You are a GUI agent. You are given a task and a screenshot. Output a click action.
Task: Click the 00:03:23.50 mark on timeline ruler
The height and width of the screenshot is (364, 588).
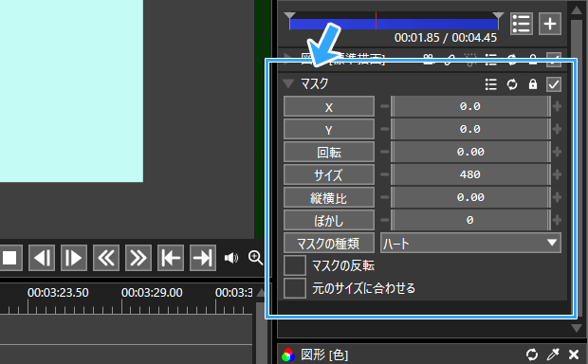click(x=58, y=292)
